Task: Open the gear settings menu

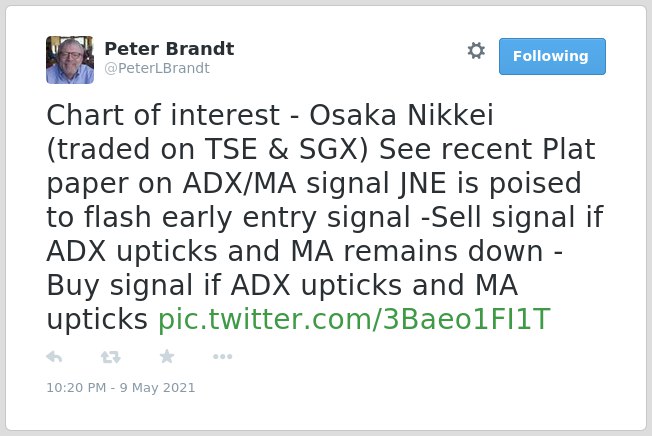Action: tap(476, 51)
